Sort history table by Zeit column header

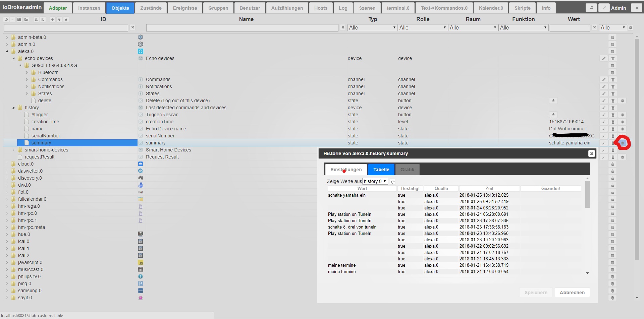click(489, 188)
